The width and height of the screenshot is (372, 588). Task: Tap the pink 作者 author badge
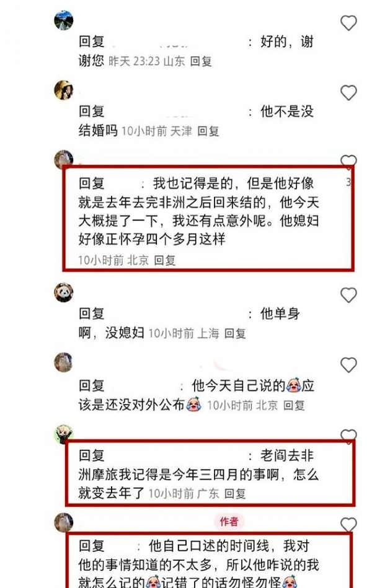[229, 521]
